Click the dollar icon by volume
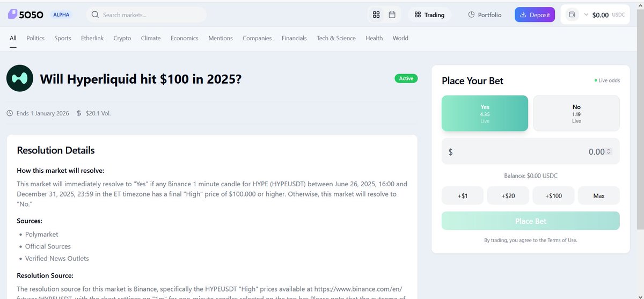 [x=79, y=113]
